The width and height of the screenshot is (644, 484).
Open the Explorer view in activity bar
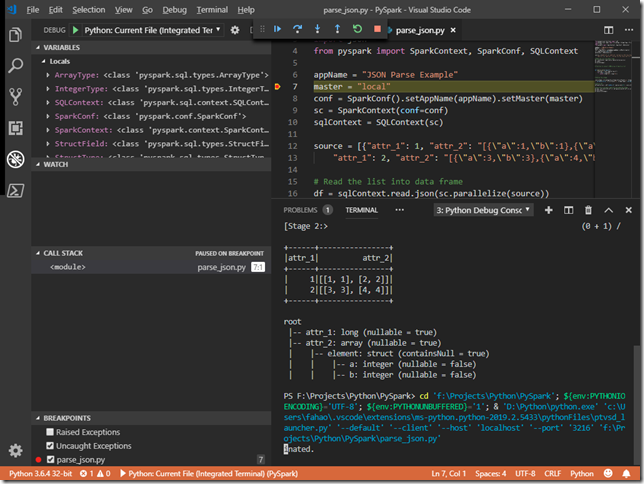click(x=15, y=35)
